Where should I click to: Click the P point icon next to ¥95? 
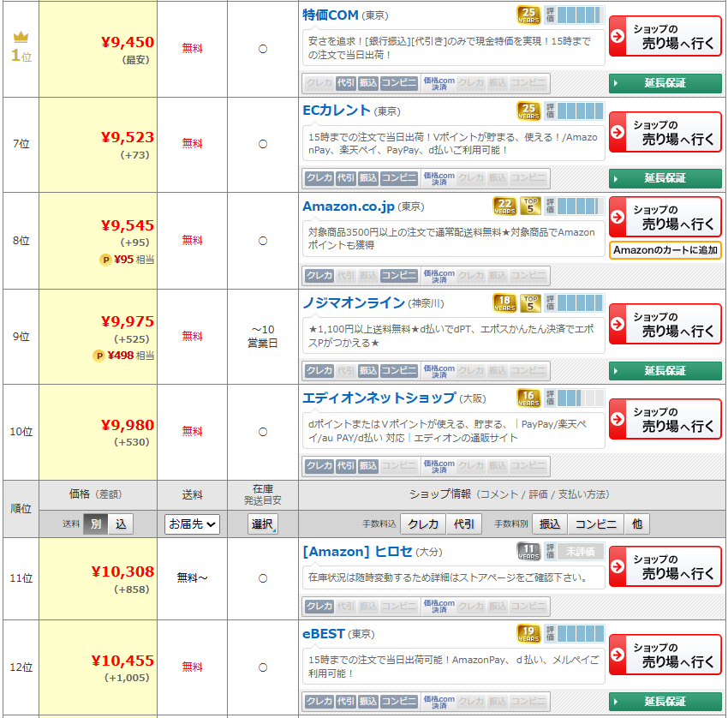point(106,260)
